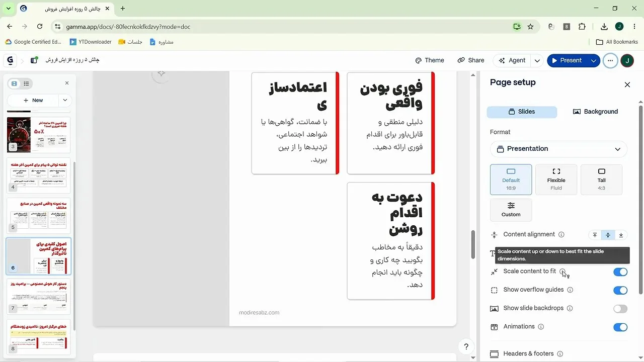Switch to the Slides tab

522,112
